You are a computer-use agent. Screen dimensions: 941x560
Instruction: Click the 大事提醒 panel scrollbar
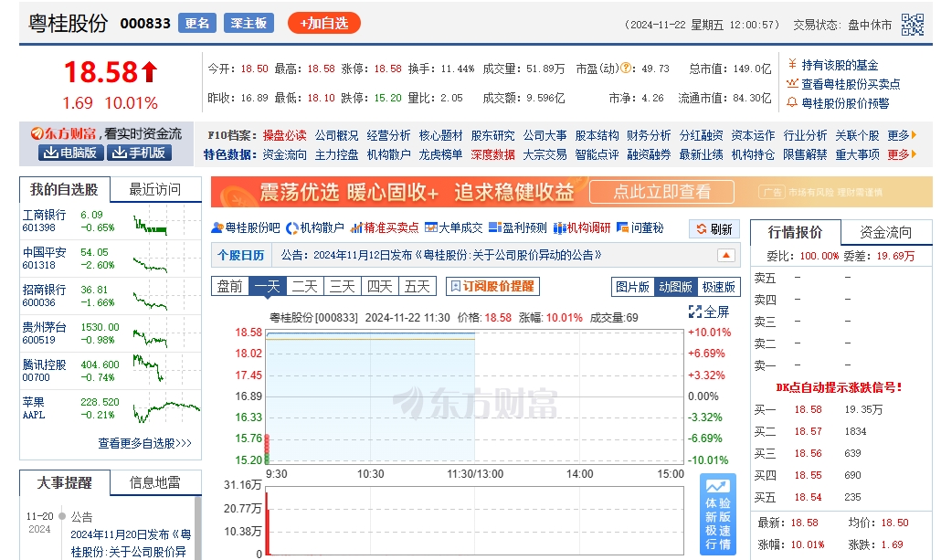tap(197, 528)
